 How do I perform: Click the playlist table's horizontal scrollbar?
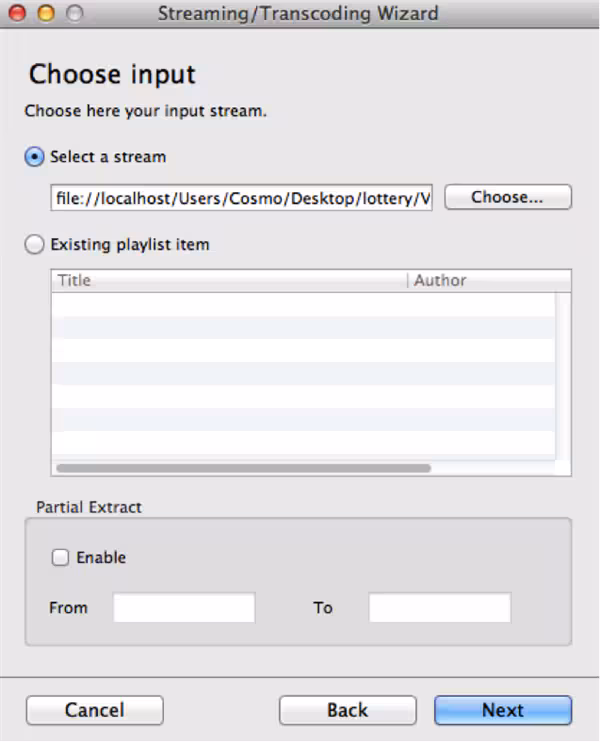243,467
